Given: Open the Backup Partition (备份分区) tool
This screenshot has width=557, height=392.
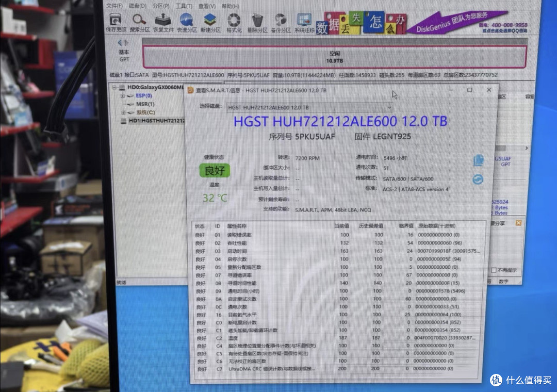Looking at the screenshot, I should point(281,23).
